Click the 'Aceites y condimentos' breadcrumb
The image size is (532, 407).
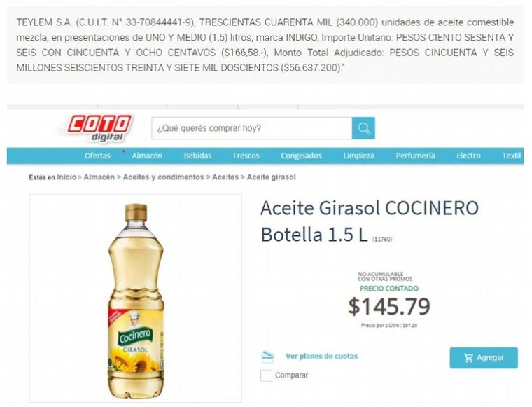click(x=163, y=177)
